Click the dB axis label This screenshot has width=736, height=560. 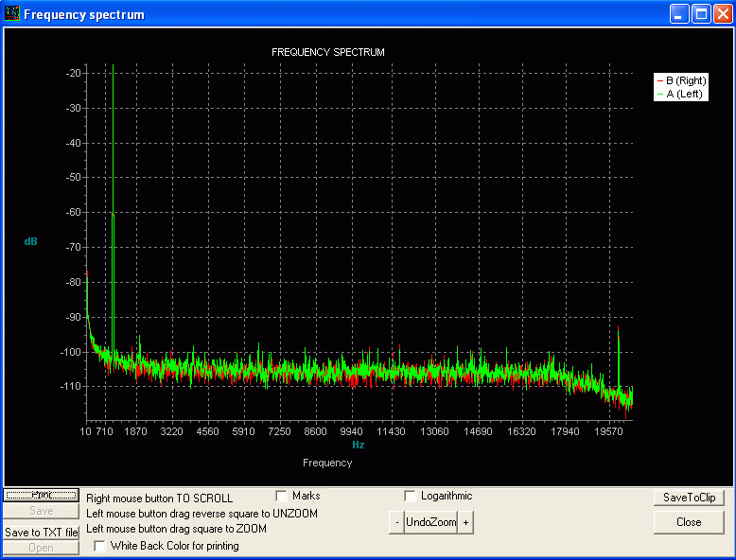(x=30, y=241)
